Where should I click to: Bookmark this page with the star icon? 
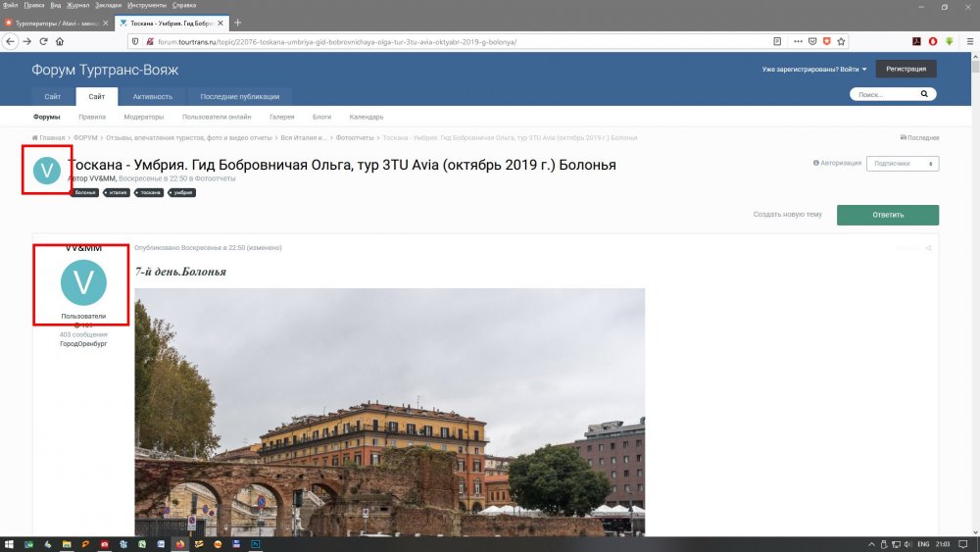coord(841,41)
